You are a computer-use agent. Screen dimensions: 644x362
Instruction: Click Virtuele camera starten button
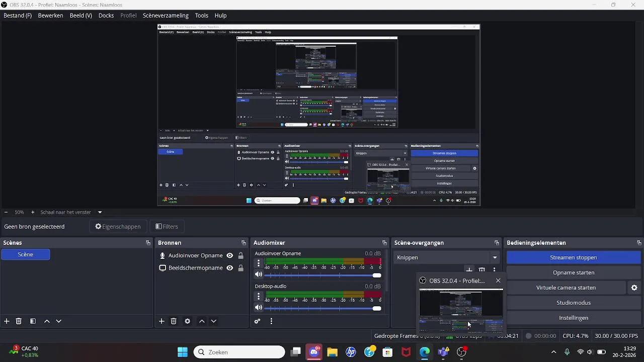pos(566,288)
